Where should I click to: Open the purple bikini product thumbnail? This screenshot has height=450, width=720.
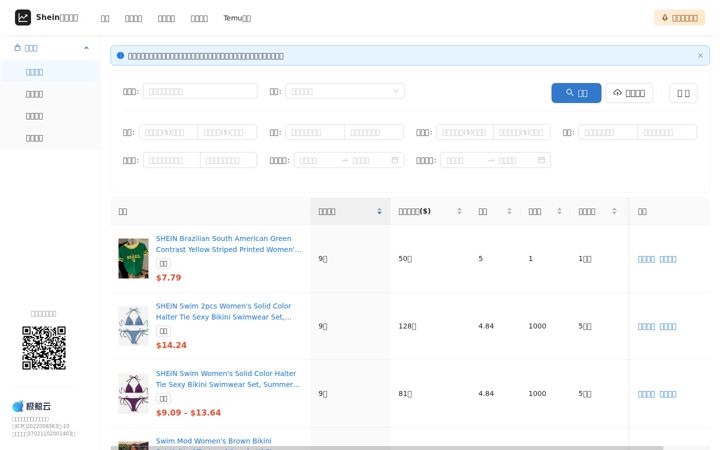point(133,394)
